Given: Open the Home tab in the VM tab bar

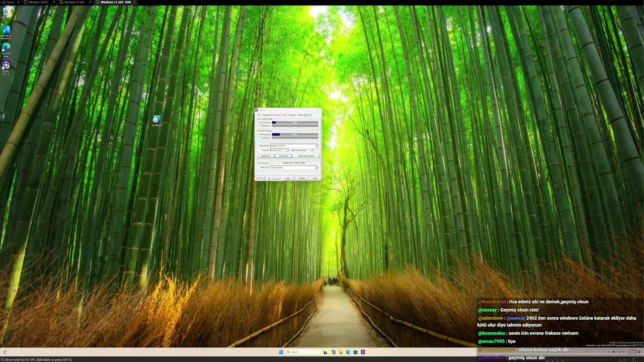Looking at the screenshot, I should (8, 2).
